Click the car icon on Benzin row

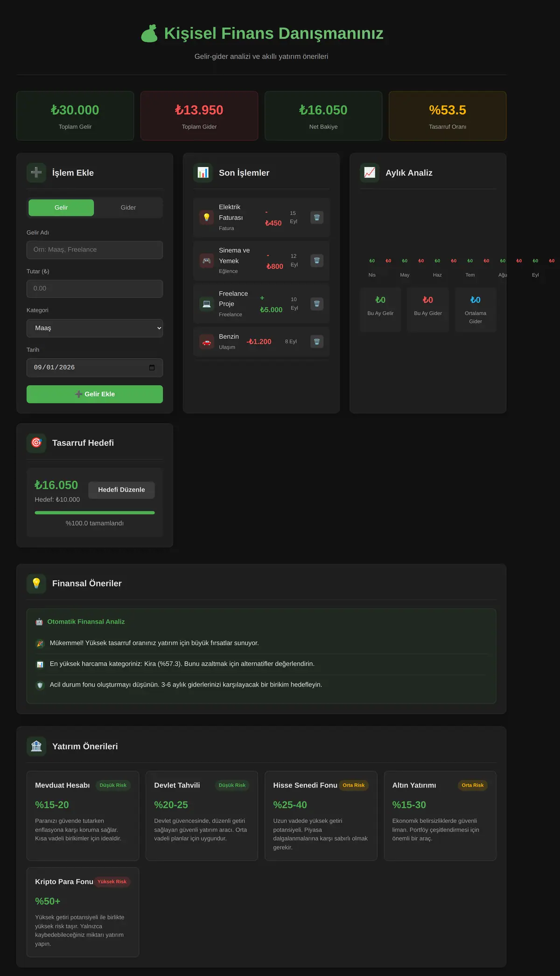click(207, 342)
